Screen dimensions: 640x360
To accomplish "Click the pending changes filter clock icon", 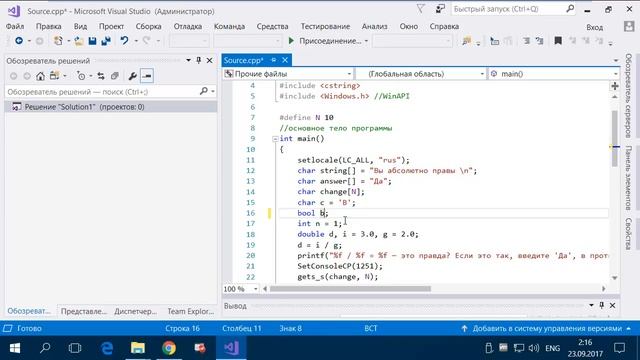I will [x=81, y=76].
